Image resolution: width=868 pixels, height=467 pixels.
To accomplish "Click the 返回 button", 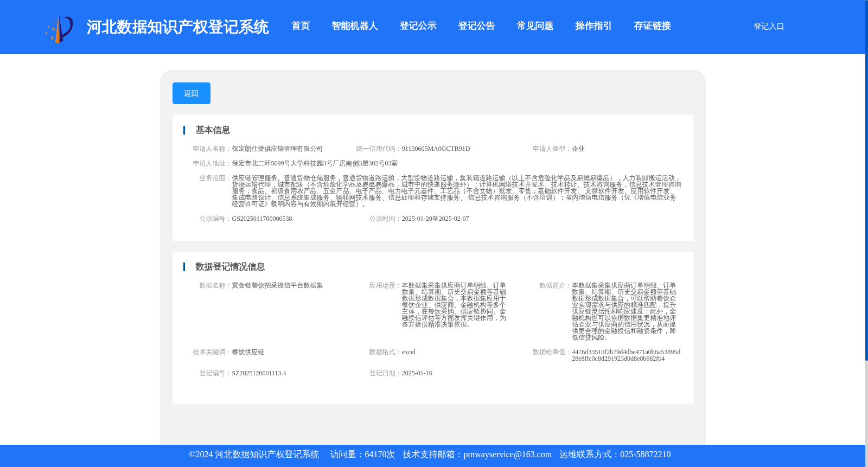I will [192, 93].
